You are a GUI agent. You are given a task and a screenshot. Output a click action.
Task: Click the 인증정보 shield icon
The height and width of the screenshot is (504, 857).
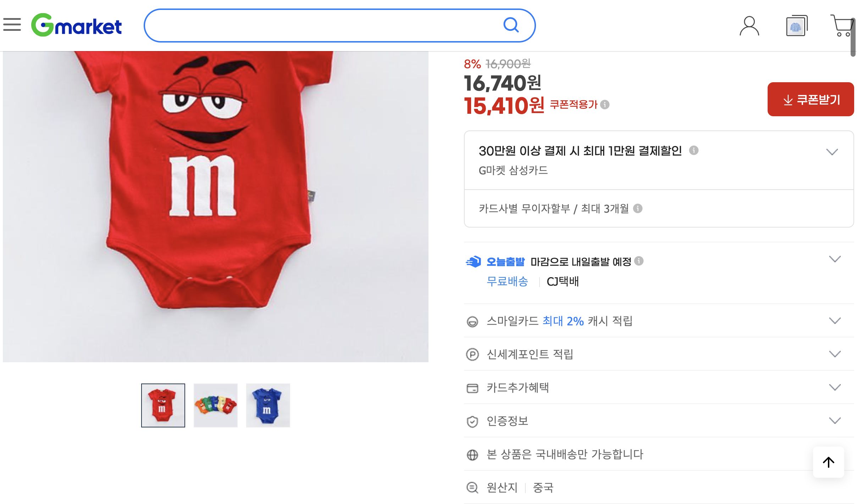472,421
